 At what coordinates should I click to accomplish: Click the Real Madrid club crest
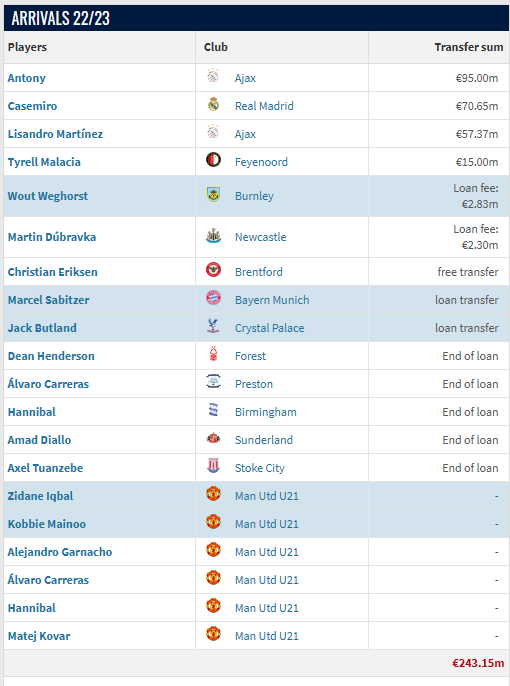pyautogui.click(x=213, y=105)
